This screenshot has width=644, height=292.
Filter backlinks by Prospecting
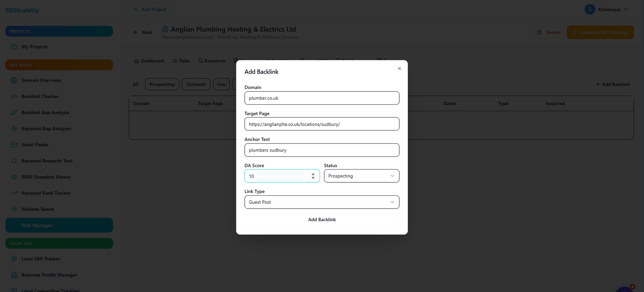[162, 84]
